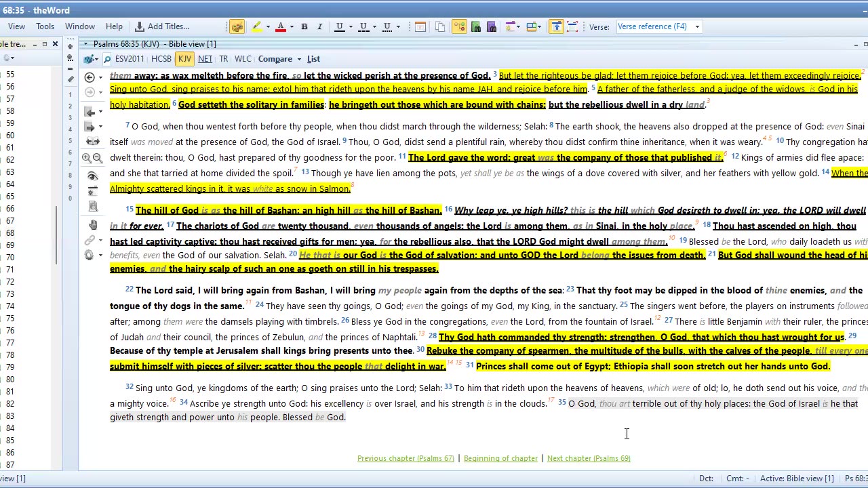Image resolution: width=868 pixels, height=488 pixels.
Task: Click the Add Titles toolbar button
Action: click(162, 26)
